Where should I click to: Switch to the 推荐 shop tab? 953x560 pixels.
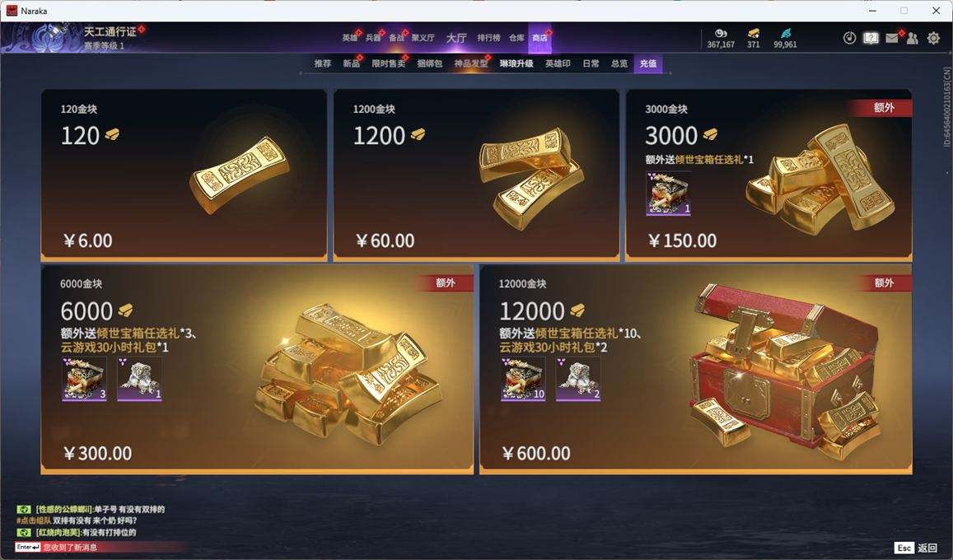coord(322,63)
